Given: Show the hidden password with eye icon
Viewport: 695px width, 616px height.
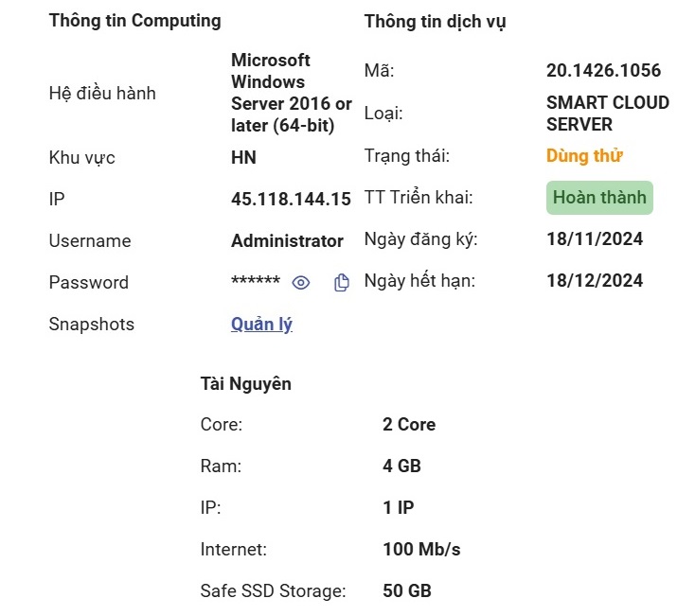Looking at the screenshot, I should 301,283.
